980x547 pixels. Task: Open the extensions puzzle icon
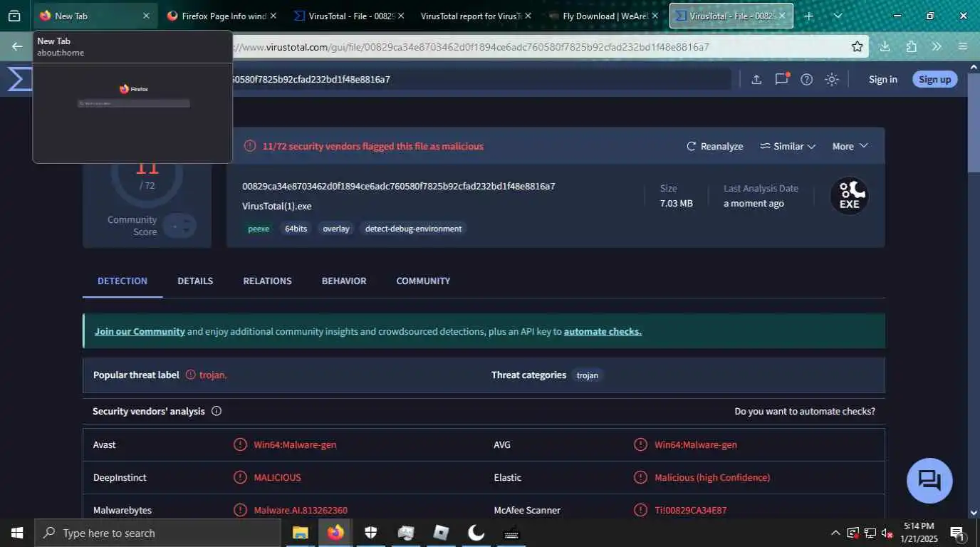[x=911, y=46]
